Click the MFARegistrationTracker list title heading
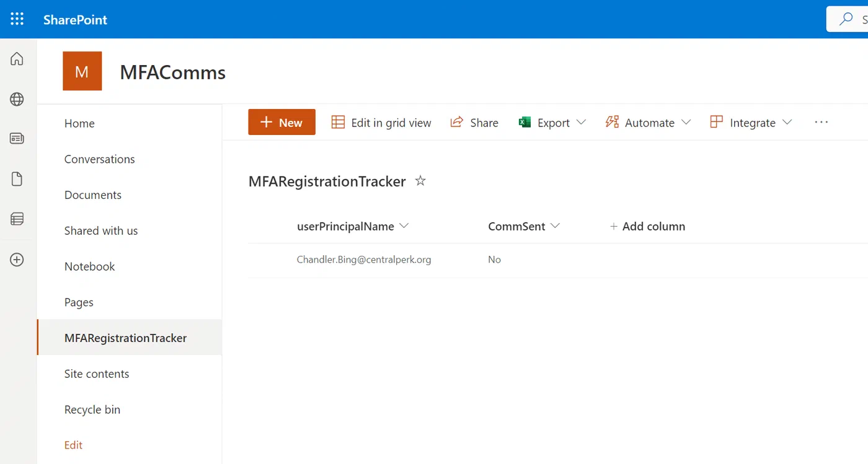 click(327, 181)
